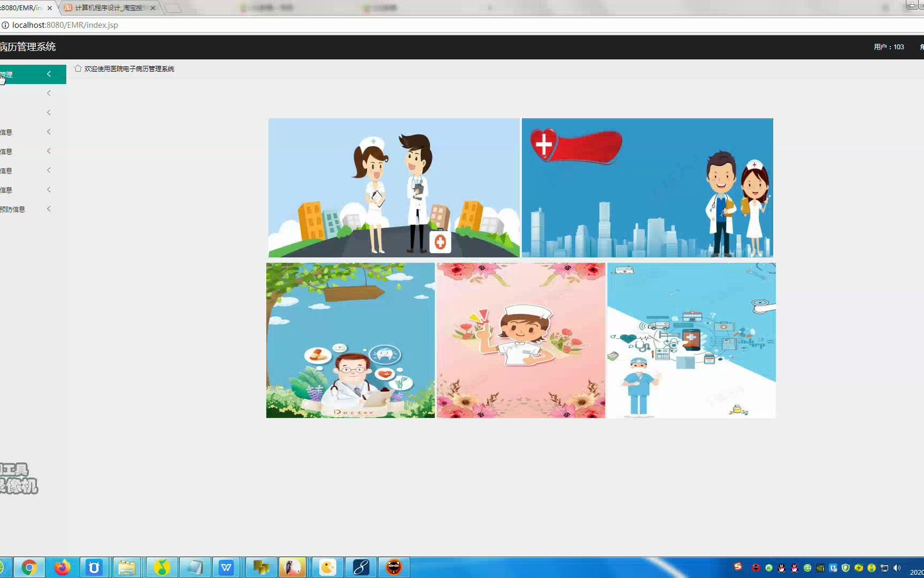The width and height of the screenshot is (924, 578).
Task: Click the page info icon in the address bar
Action: 5,25
